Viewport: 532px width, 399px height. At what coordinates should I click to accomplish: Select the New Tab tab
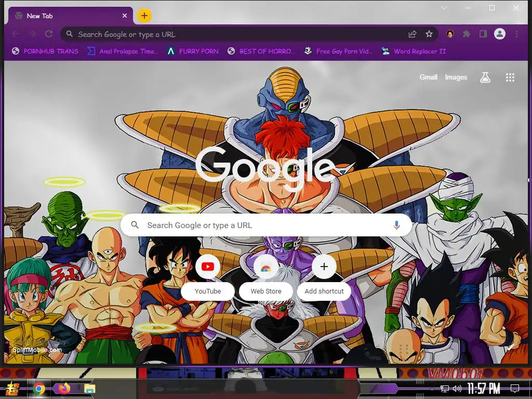[71, 16]
